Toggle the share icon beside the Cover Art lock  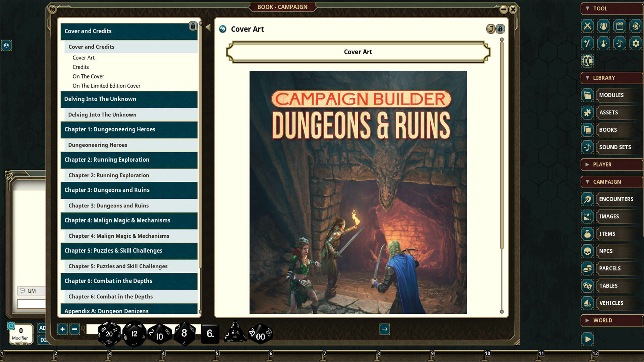(490, 29)
